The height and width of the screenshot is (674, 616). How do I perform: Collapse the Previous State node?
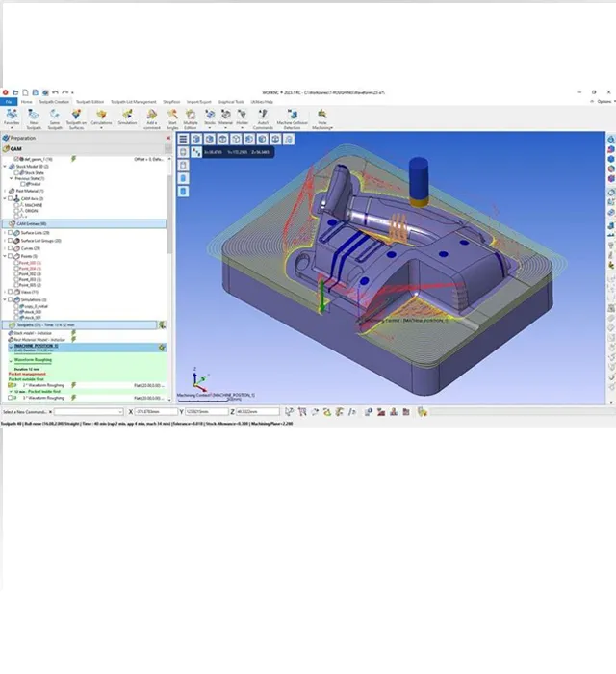(12, 178)
